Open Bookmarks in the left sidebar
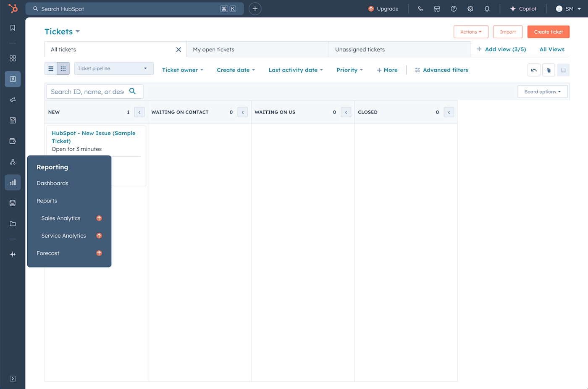Image resolution: width=588 pixels, height=389 pixels. [13, 28]
